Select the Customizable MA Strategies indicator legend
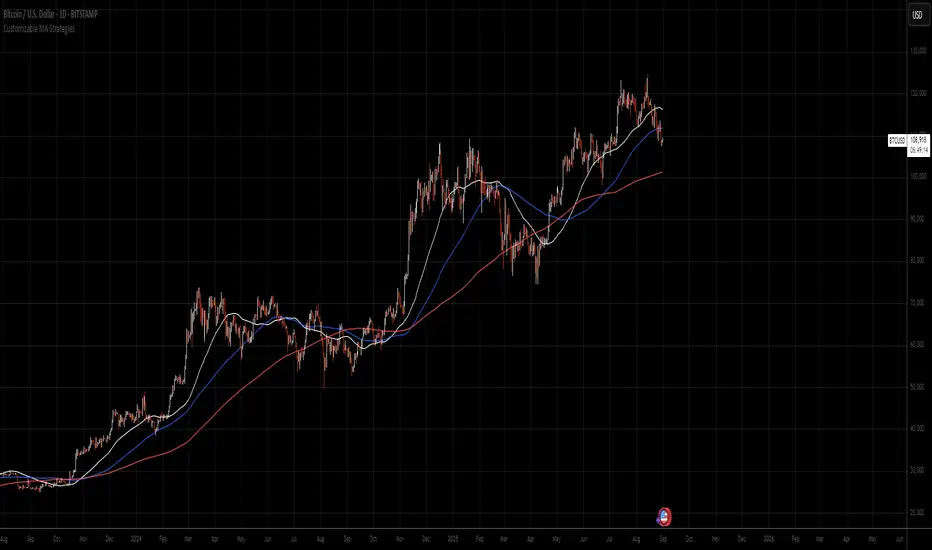This screenshot has height=550, width=932. pos(39,29)
